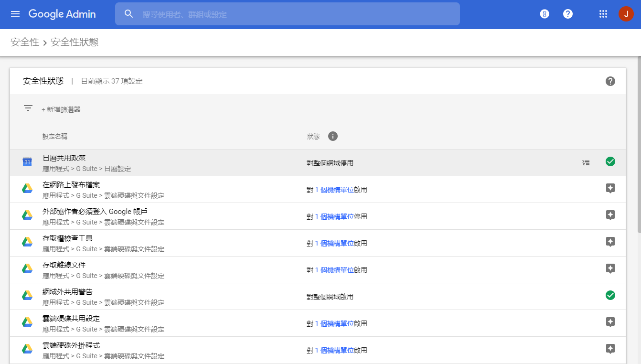Screen dimensions: 641x364
Task: Click the list detail icon in 日曆共用政策 row
Action: [586, 163]
